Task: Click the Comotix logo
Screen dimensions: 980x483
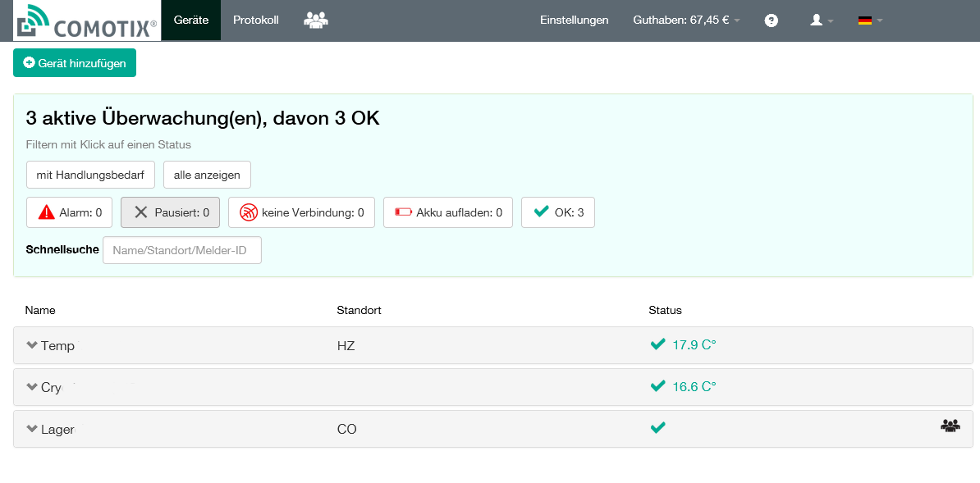Action: click(87, 21)
